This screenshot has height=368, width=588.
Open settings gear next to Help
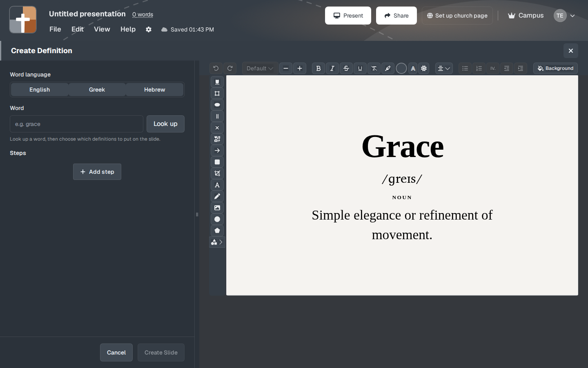[x=149, y=29]
